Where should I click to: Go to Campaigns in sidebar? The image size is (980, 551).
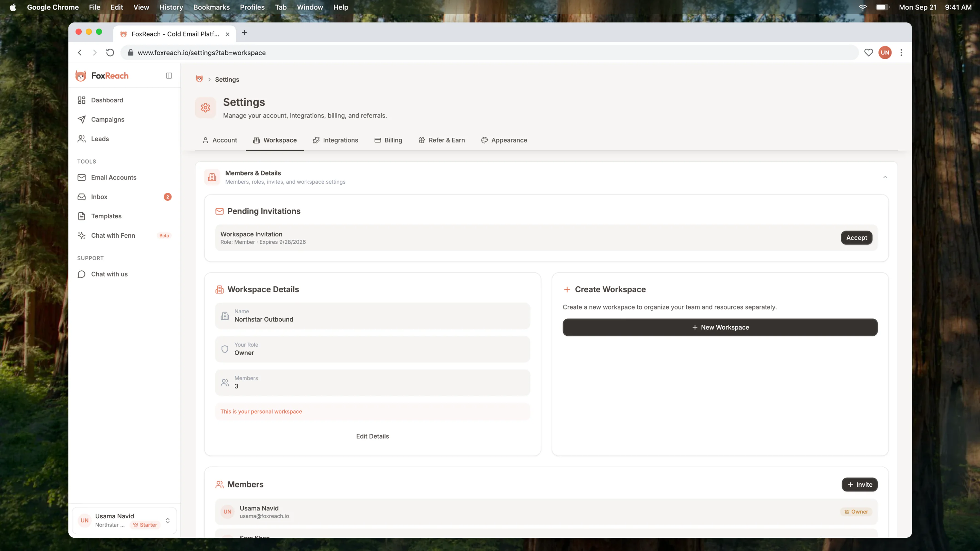point(125,119)
